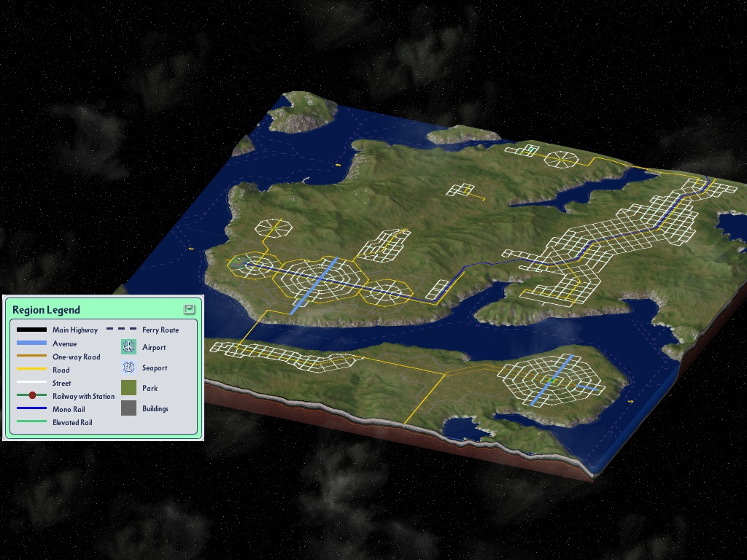The image size is (747, 560).
Task: Click the Elevated Rail green line sample
Action: [31, 421]
